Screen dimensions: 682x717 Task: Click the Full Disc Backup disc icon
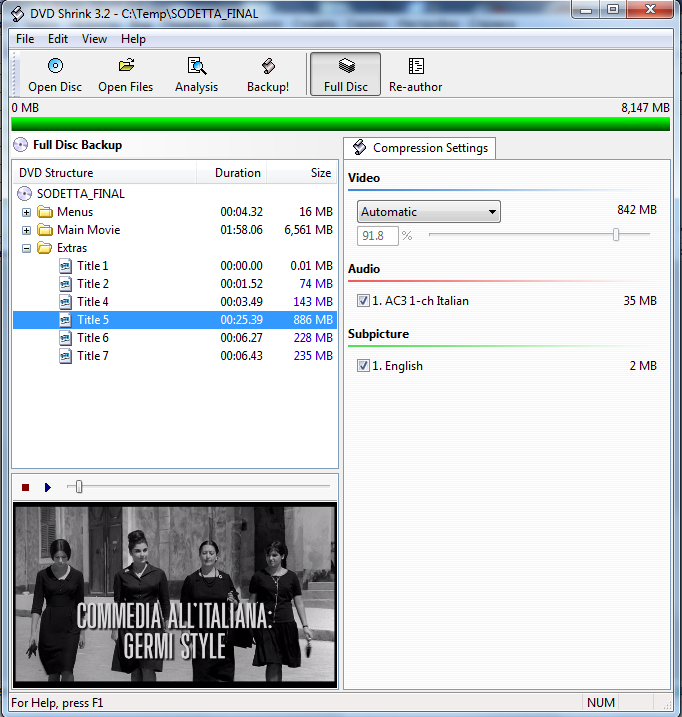pyautogui.click(x=21, y=145)
